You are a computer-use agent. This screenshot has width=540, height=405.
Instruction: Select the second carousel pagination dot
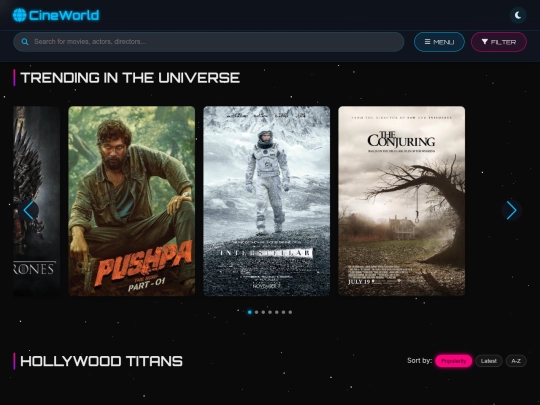(257, 312)
